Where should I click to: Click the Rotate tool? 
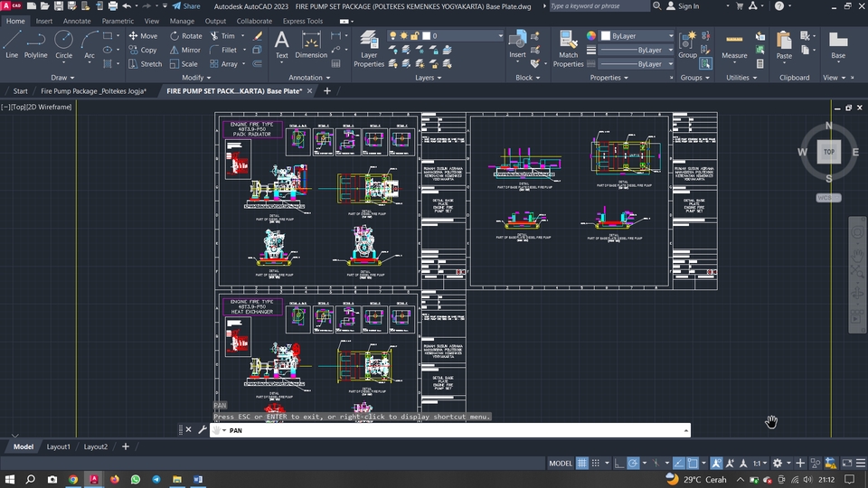coord(186,35)
